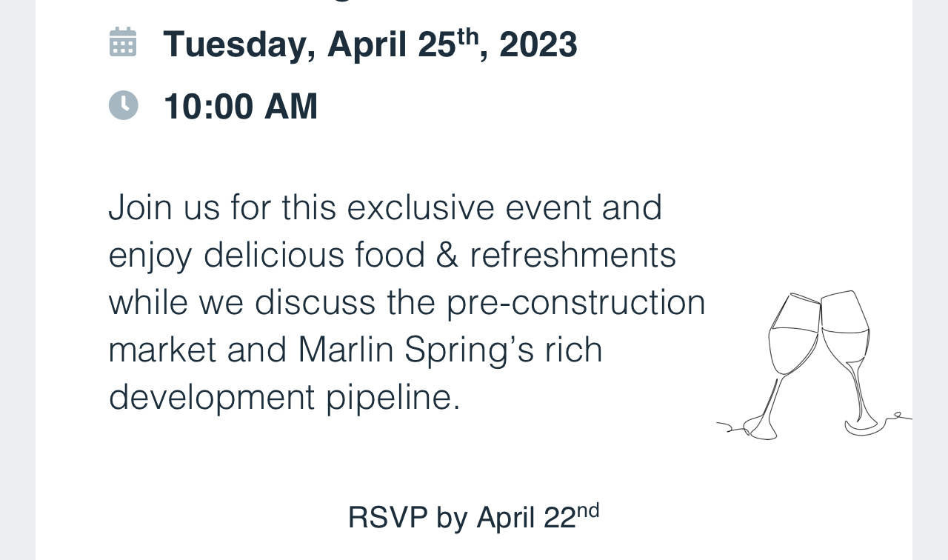
Task: Click the word 'AM' after 10:00
Action: click(291, 106)
